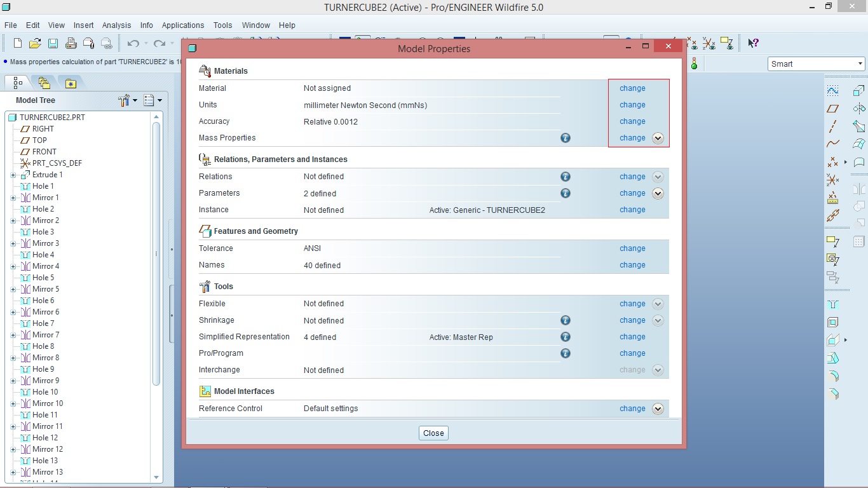
Task: Open the Insert menu
Action: [x=83, y=25]
